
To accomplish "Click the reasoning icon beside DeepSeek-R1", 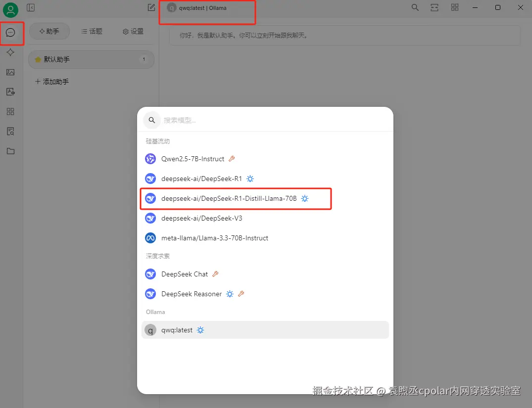I will [x=250, y=179].
